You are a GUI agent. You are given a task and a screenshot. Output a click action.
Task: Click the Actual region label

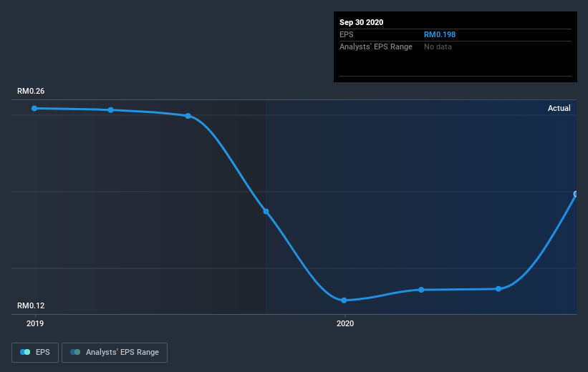[x=559, y=108]
